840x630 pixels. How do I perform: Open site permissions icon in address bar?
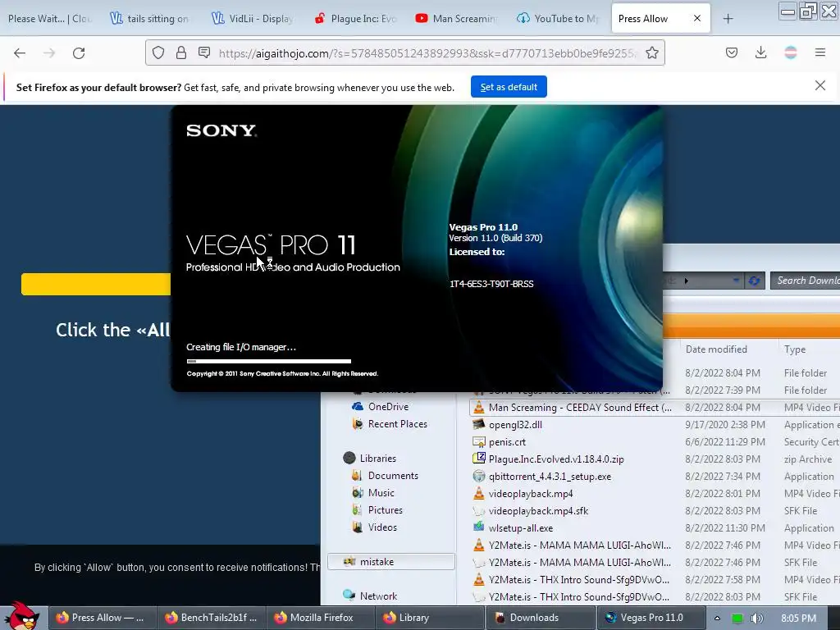[204, 52]
